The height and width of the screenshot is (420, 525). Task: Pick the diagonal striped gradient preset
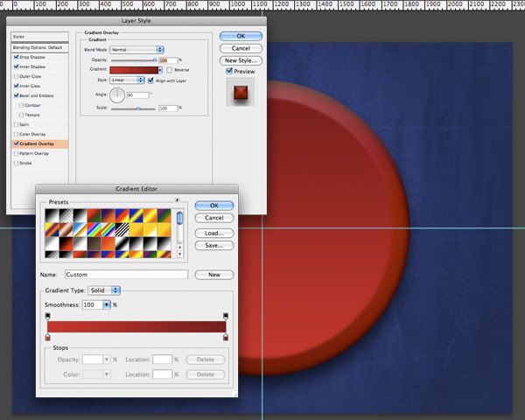[122, 229]
